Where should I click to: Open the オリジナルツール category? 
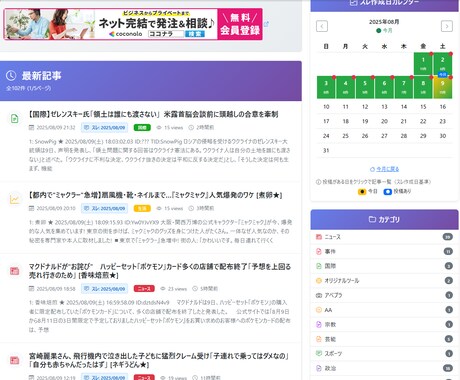[384, 281]
